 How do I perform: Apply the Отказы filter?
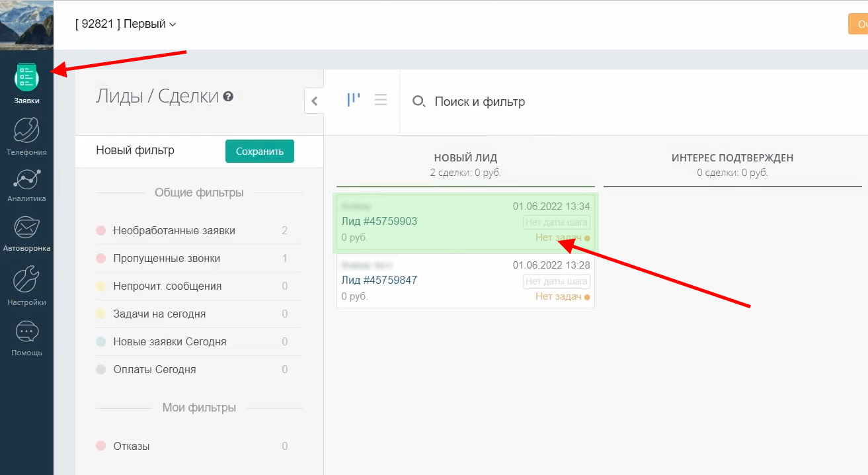pos(132,447)
